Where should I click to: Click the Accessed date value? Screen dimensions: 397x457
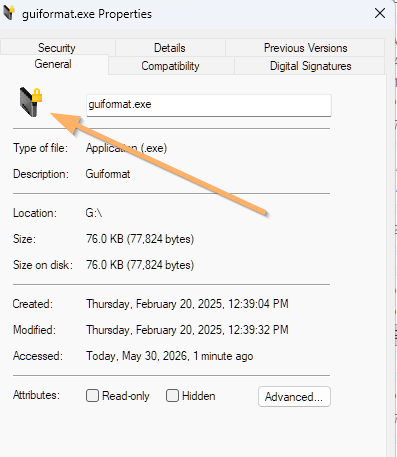pos(170,356)
